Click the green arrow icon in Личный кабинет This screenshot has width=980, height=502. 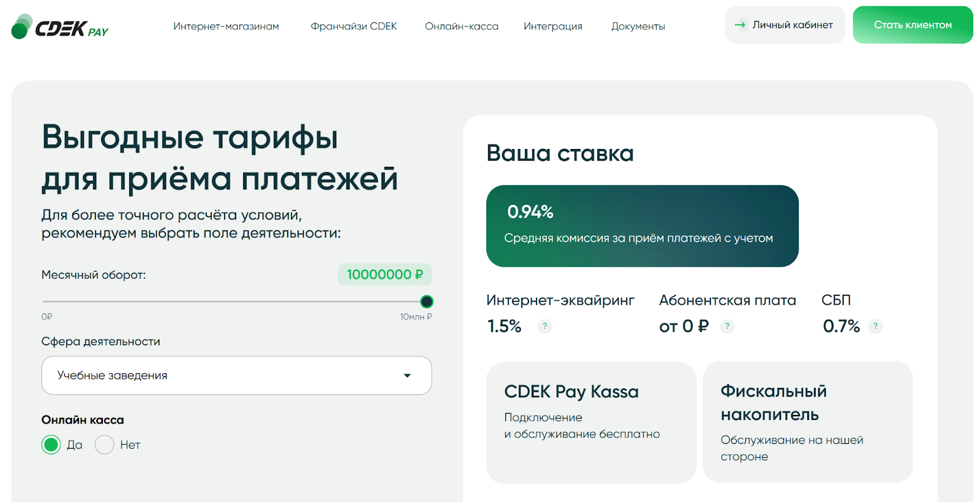740,25
